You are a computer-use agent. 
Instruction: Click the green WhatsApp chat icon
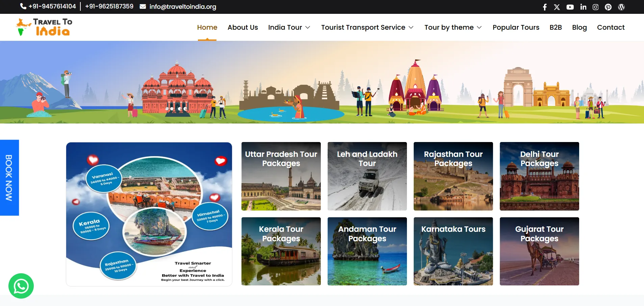(21, 286)
